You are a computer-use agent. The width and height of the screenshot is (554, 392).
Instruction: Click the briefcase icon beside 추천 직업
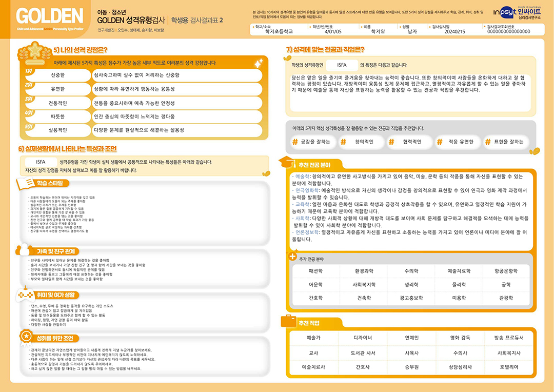pos(286,322)
